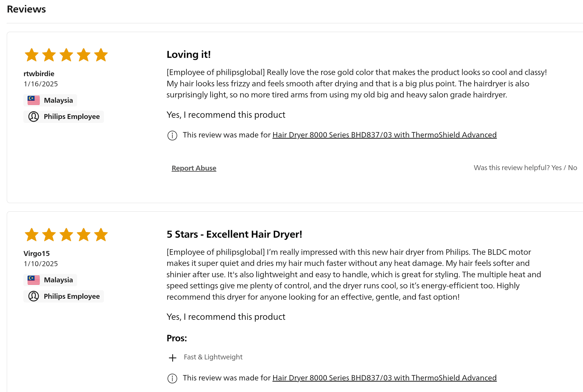
Task: Mark rtwbirdie's review helpful with Yes
Action: pyautogui.click(x=556, y=168)
